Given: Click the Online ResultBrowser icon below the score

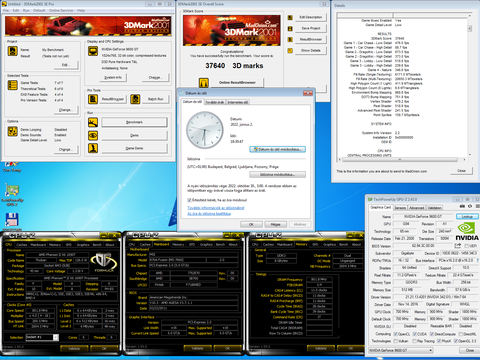Looking at the screenshot, I should 204,82.
